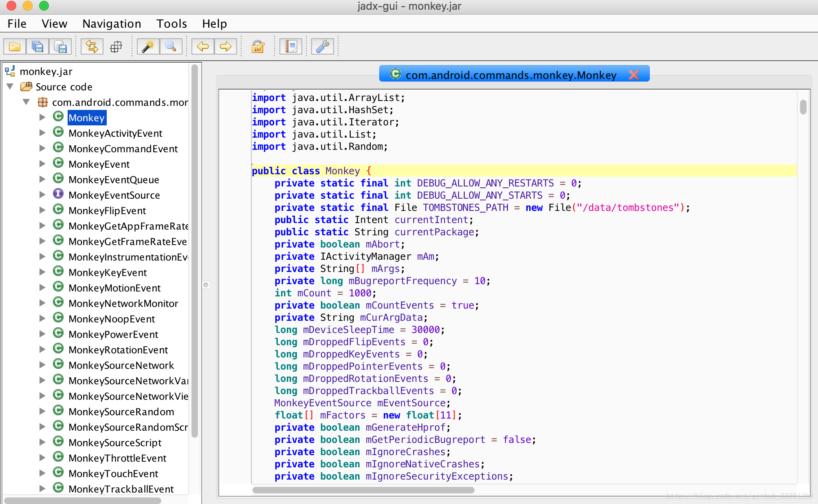Select MonkeyPowerEvent in the tree
Screen dimensions: 818x504
coord(113,334)
